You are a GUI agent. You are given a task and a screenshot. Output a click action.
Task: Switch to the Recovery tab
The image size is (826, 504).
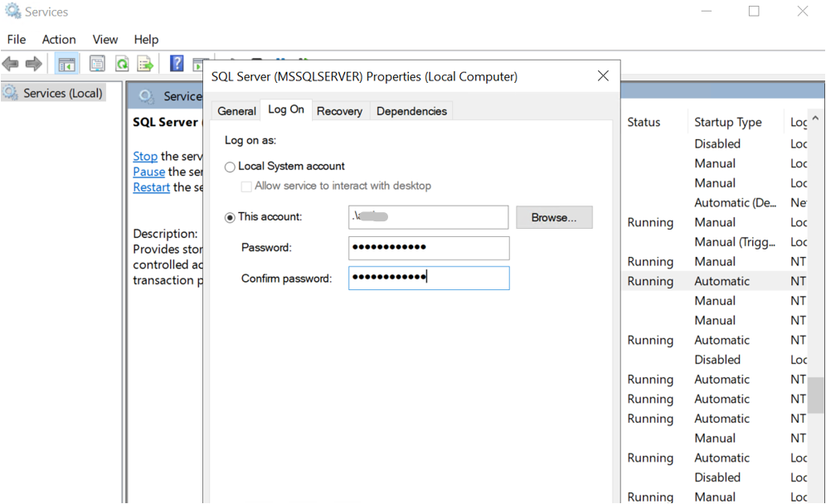[x=340, y=111]
